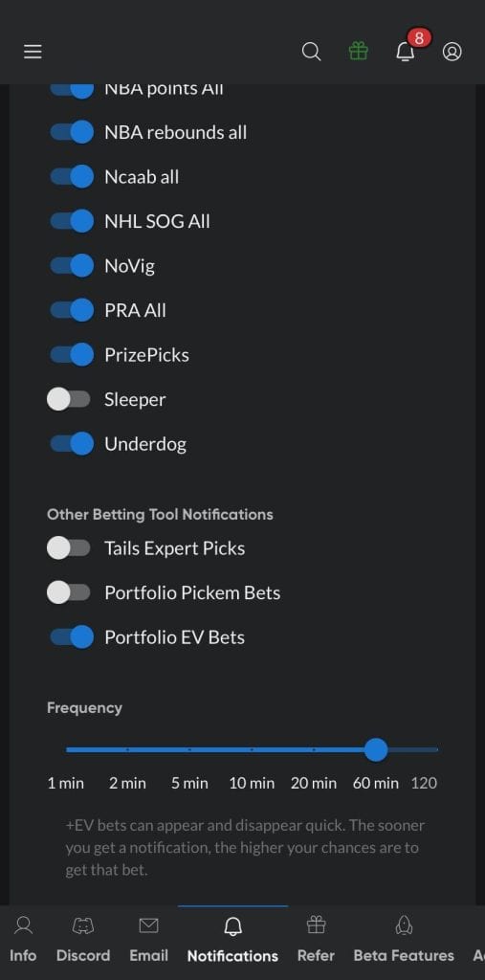Disable the Portfolio EV Bets toggle

(71, 636)
